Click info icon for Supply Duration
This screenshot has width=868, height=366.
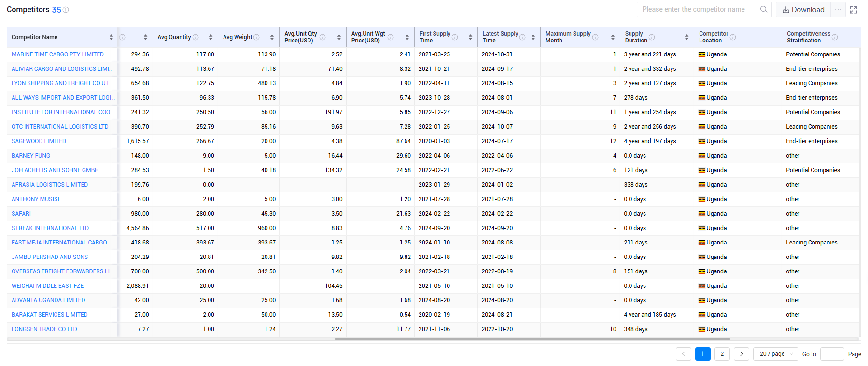pos(652,37)
